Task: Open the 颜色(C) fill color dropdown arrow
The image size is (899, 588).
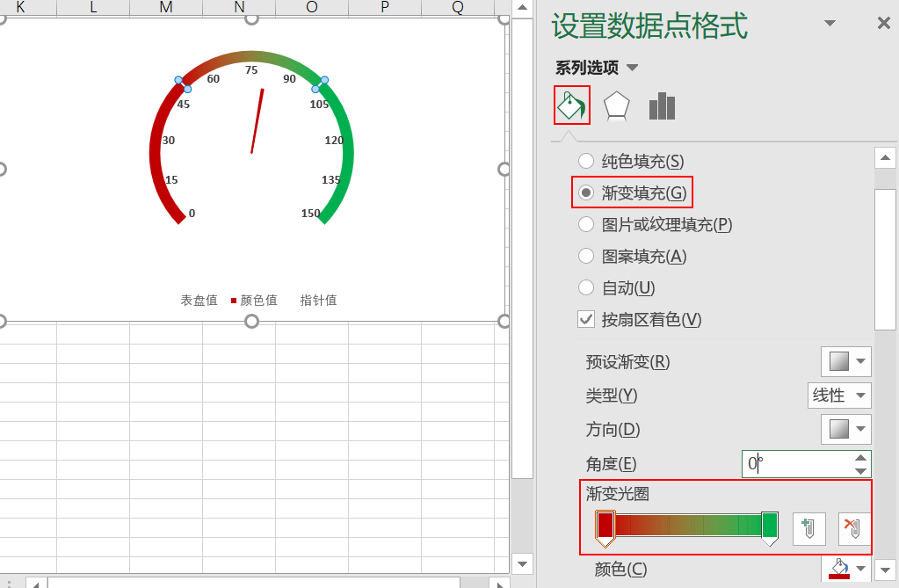Action: click(860, 569)
